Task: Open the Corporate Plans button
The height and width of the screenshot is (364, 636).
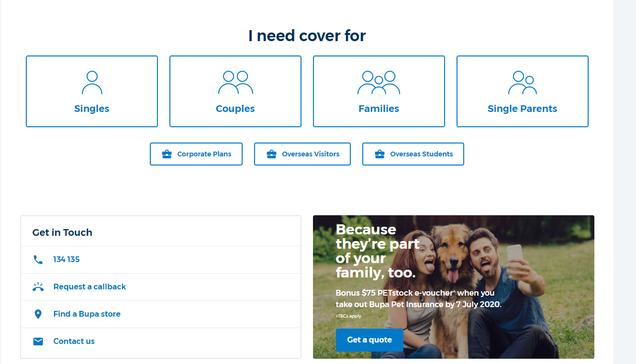Action: pos(196,154)
